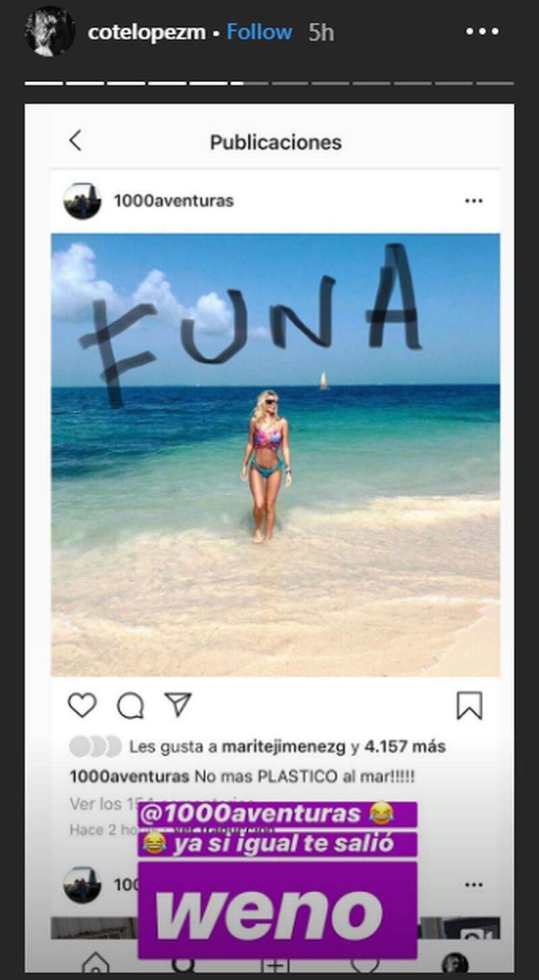This screenshot has height=980, width=539.
Task: Click the cotelopezm profile avatar
Action: click(x=50, y=31)
